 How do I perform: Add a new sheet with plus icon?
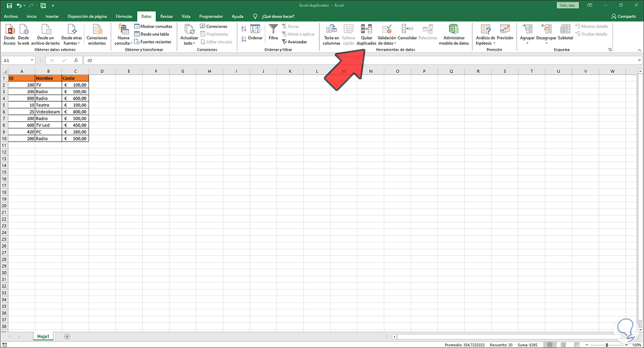[67, 336]
